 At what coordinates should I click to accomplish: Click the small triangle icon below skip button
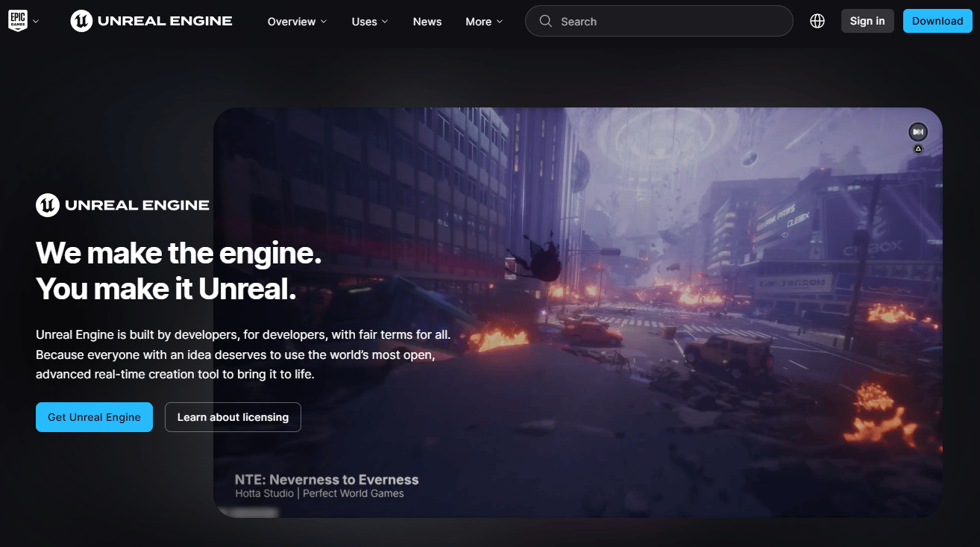[918, 149]
